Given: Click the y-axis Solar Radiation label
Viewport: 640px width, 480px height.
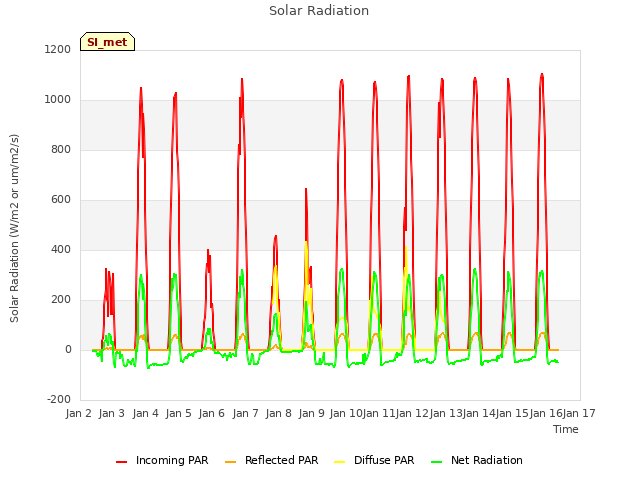Looking at the screenshot, I should 14,228.
